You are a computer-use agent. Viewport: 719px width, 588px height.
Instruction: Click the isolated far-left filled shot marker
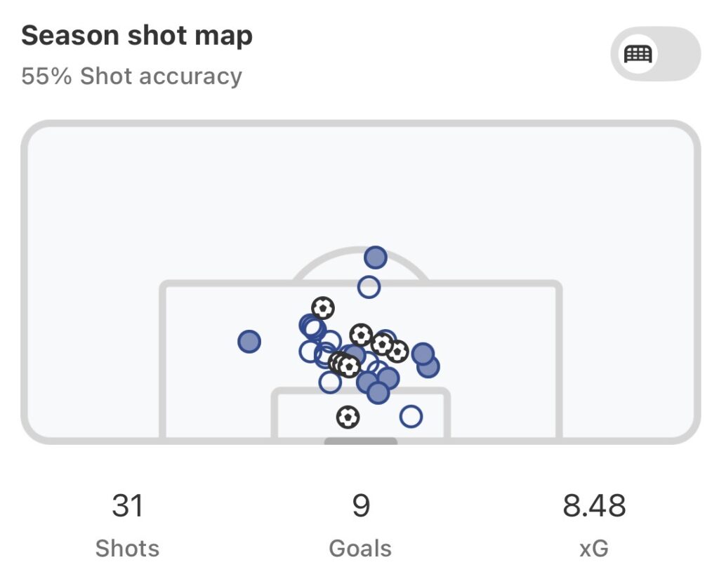tap(249, 342)
